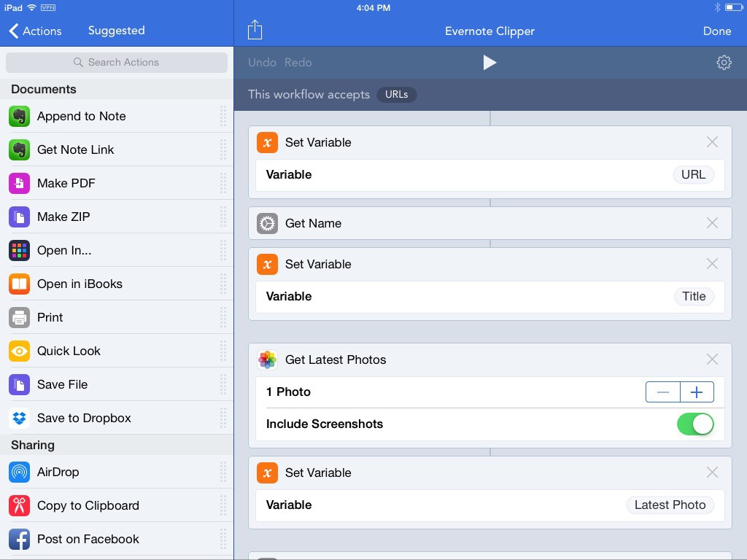Go back to Actions list
Viewport: 747px width, 560px height.
[x=35, y=31]
